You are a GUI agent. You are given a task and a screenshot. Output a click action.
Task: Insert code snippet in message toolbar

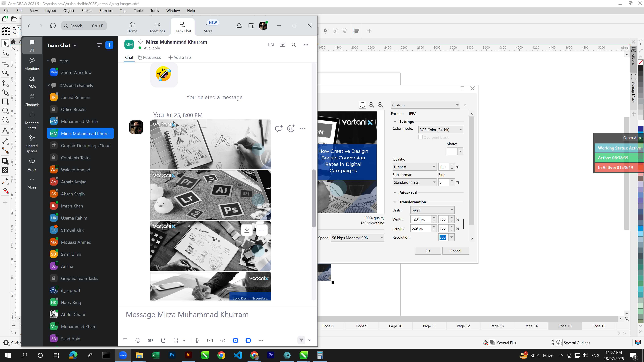(223, 340)
